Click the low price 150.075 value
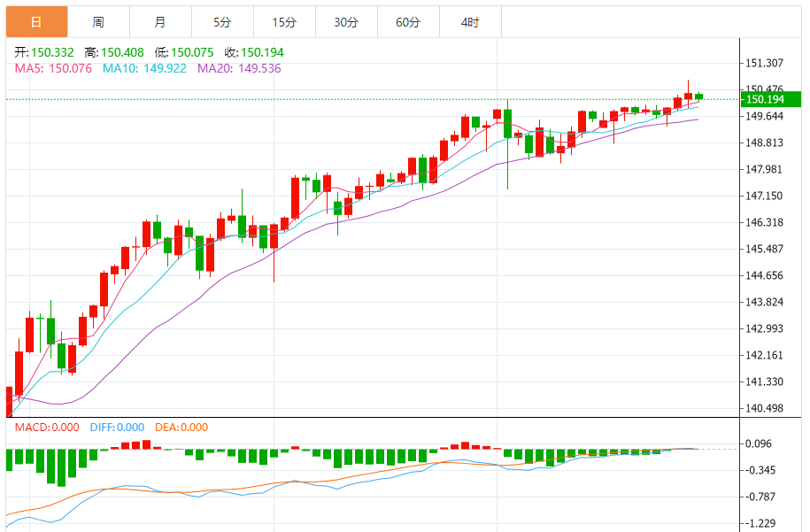The image size is (810, 532). click(192, 53)
